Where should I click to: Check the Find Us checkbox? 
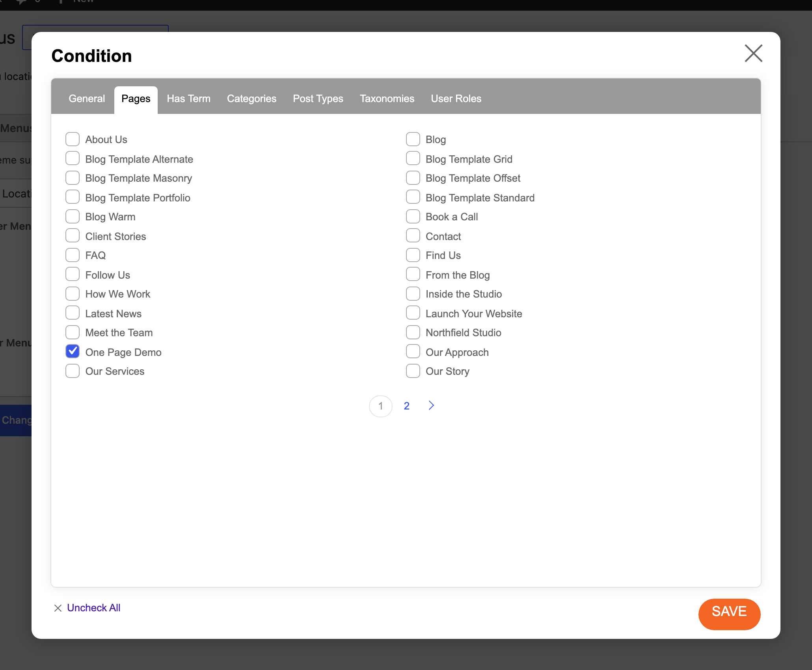click(x=413, y=255)
